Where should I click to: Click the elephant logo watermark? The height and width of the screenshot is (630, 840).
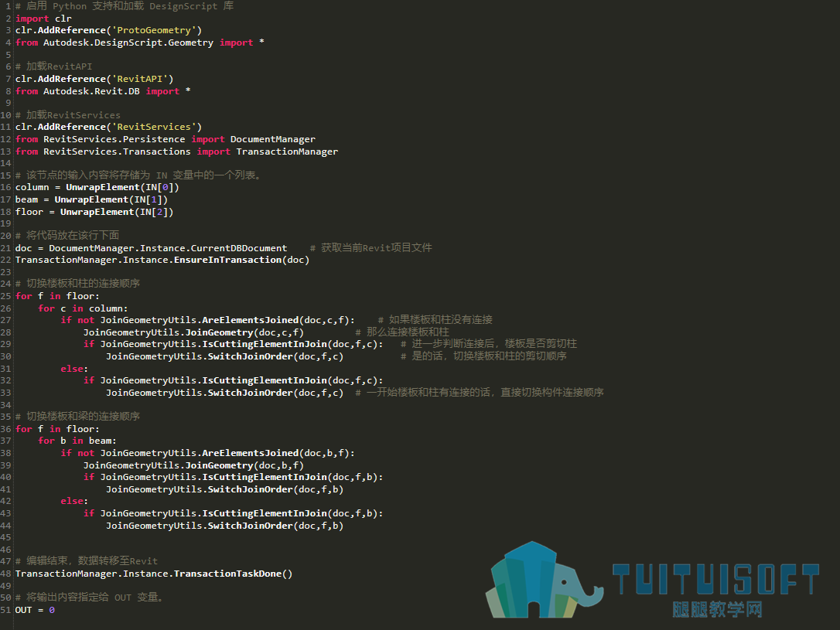tap(544, 580)
